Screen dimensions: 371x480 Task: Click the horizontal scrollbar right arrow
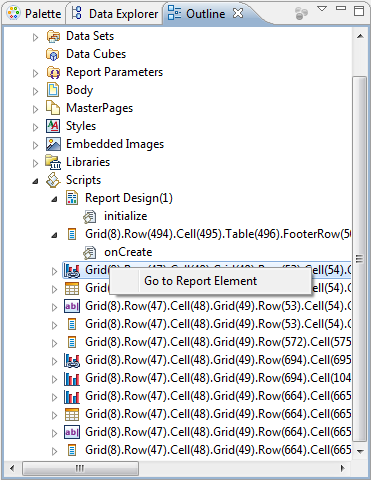click(343, 469)
